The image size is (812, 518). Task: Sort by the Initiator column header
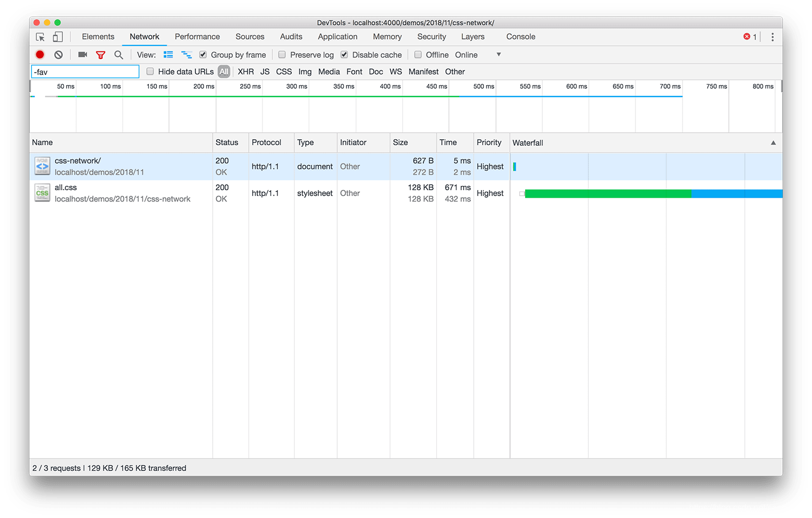point(363,143)
